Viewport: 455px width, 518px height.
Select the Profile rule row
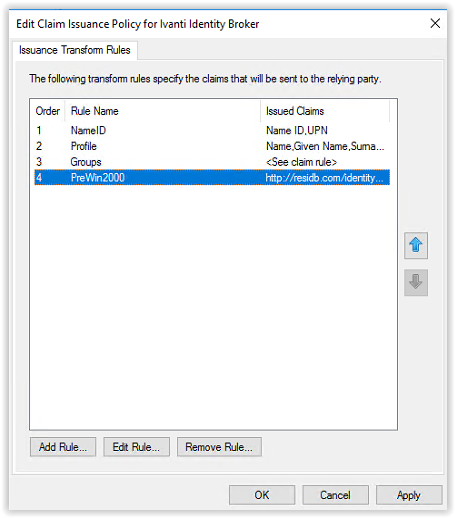[212, 146]
